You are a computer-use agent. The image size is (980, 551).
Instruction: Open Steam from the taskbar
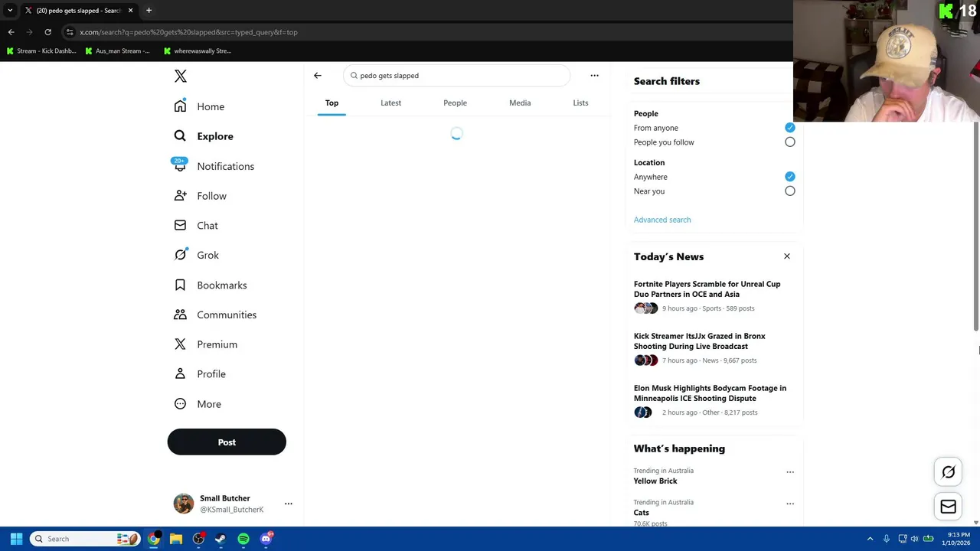point(220,539)
